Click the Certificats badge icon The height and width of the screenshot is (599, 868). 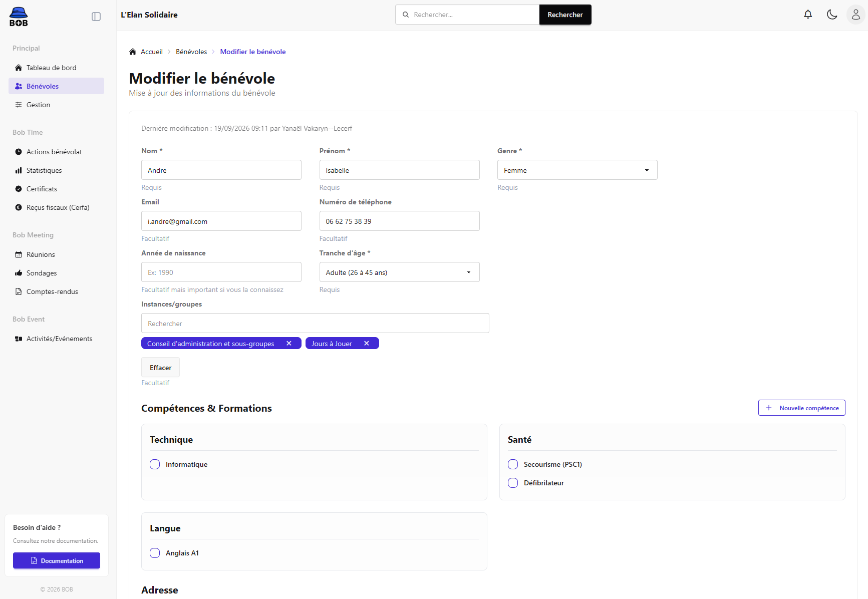tap(19, 189)
